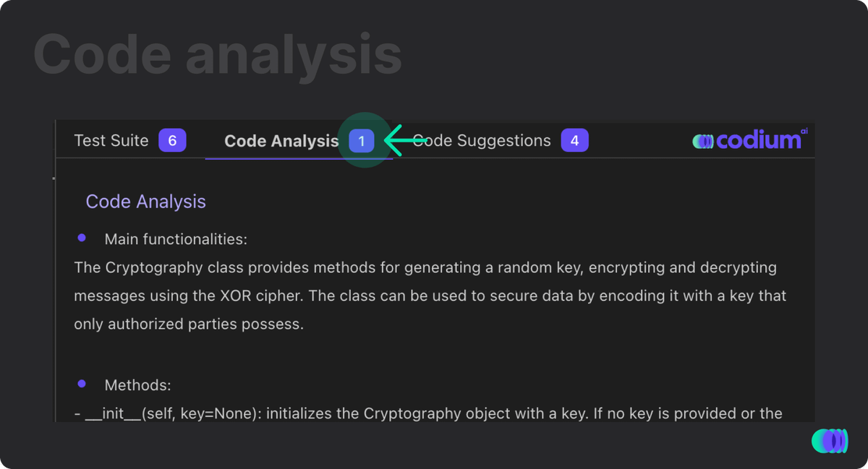Toggle the green highlight circle around badge 1
The height and width of the screenshot is (469, 868).
click(x=365, y=140)
